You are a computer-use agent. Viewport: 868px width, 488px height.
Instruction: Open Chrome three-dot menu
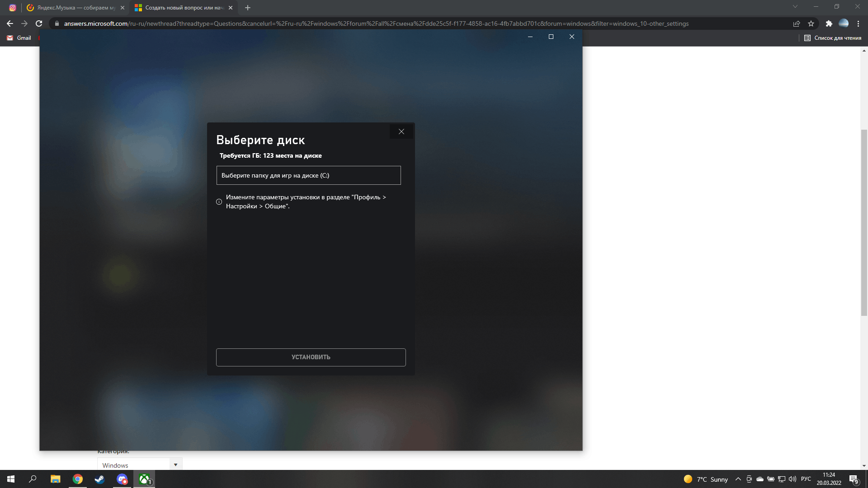pos(858,23)
